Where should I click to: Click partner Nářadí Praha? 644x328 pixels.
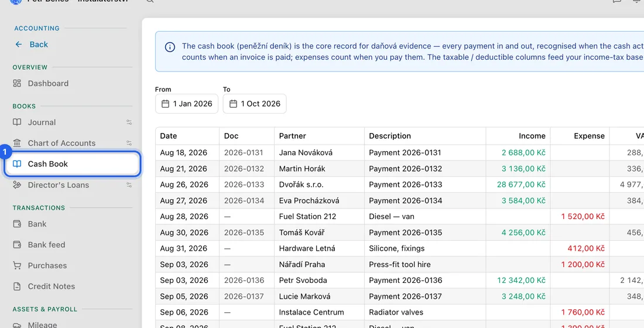[x=302, y=264]
